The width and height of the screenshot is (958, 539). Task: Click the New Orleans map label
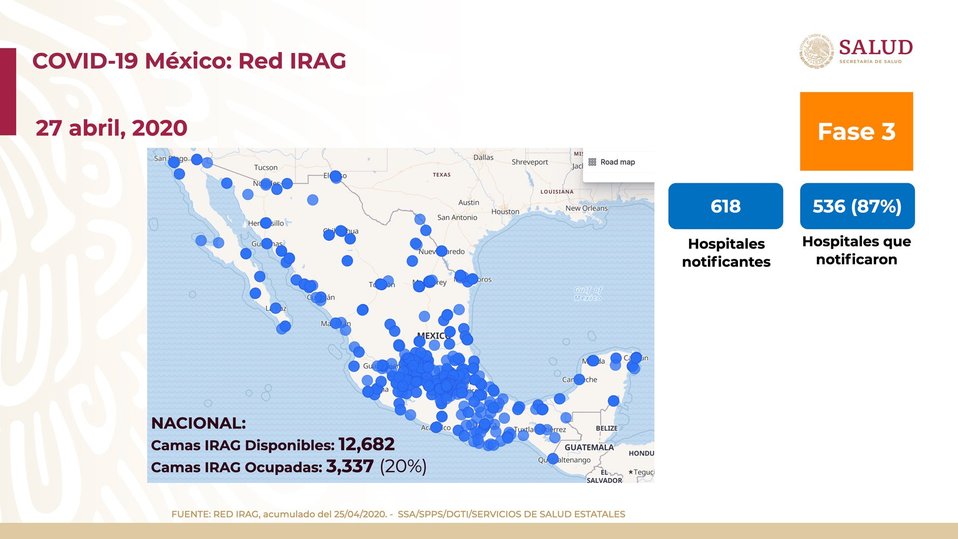586,208
